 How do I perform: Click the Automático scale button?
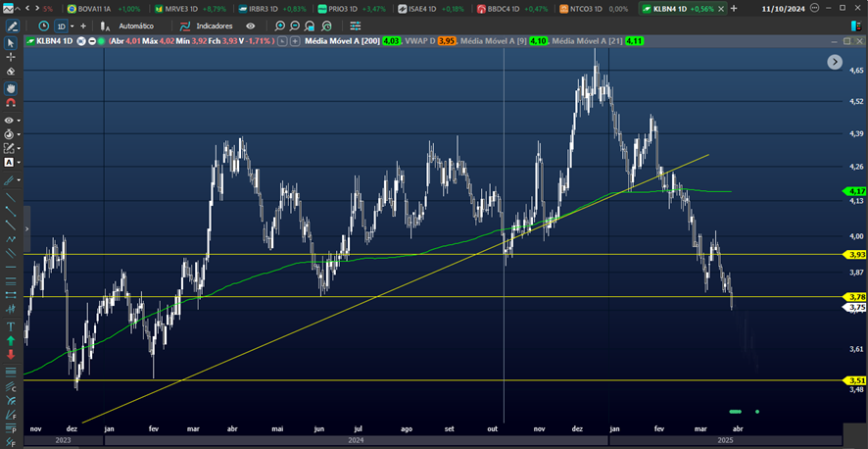pos(128,25)
